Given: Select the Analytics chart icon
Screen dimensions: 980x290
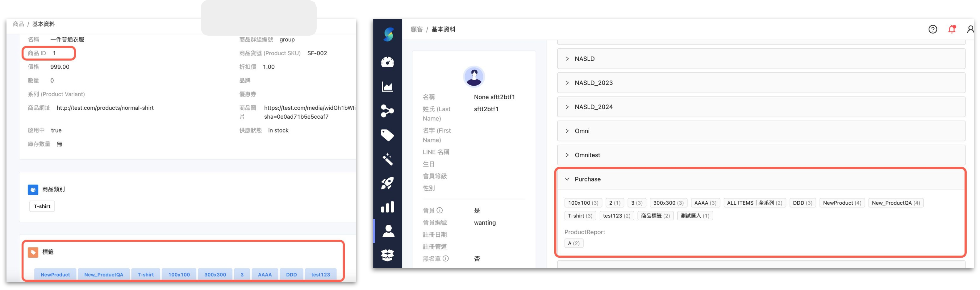Looking at the screenshot, I should pyautogui.click(x=387, y=86).
